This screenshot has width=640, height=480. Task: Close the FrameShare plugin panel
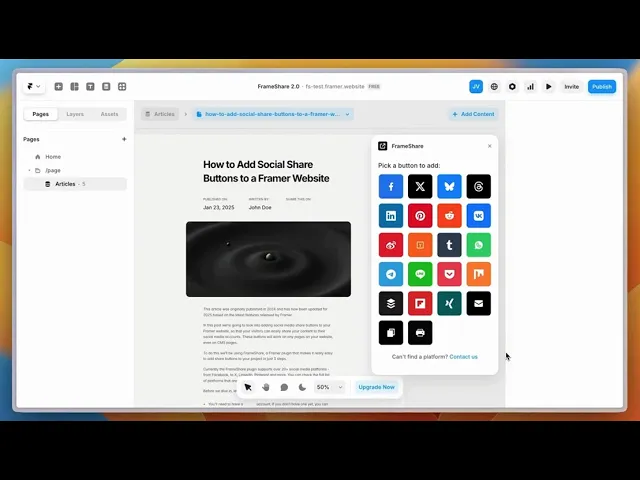click(490, 146)
